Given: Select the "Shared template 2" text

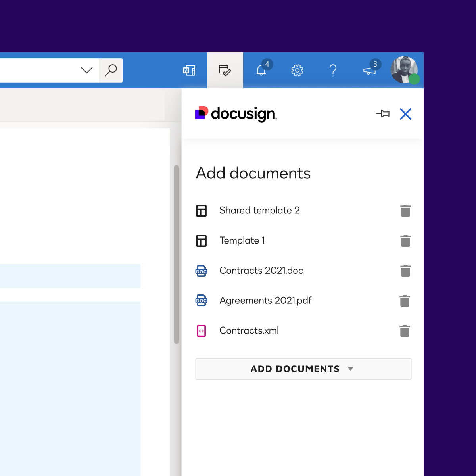Looking at the screenshot, I should pos(259,210).
